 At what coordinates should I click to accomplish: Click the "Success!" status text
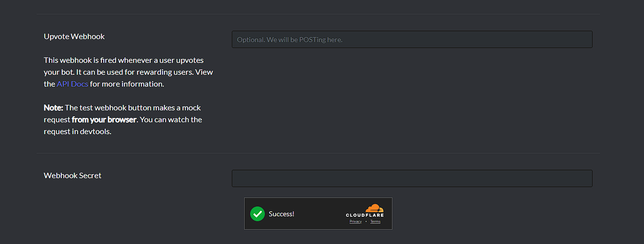click(281, 214)
